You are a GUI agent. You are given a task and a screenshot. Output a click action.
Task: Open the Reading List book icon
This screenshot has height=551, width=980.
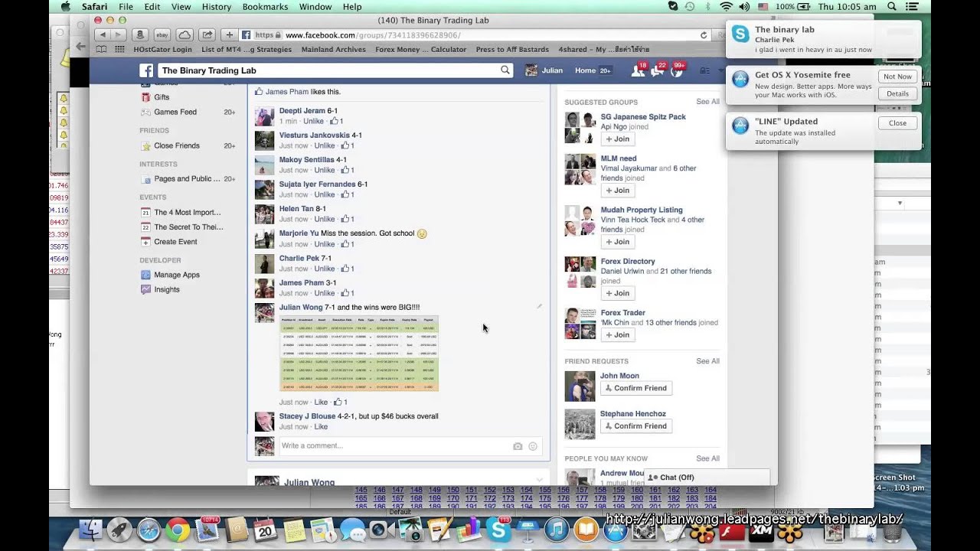pos(101,49)
